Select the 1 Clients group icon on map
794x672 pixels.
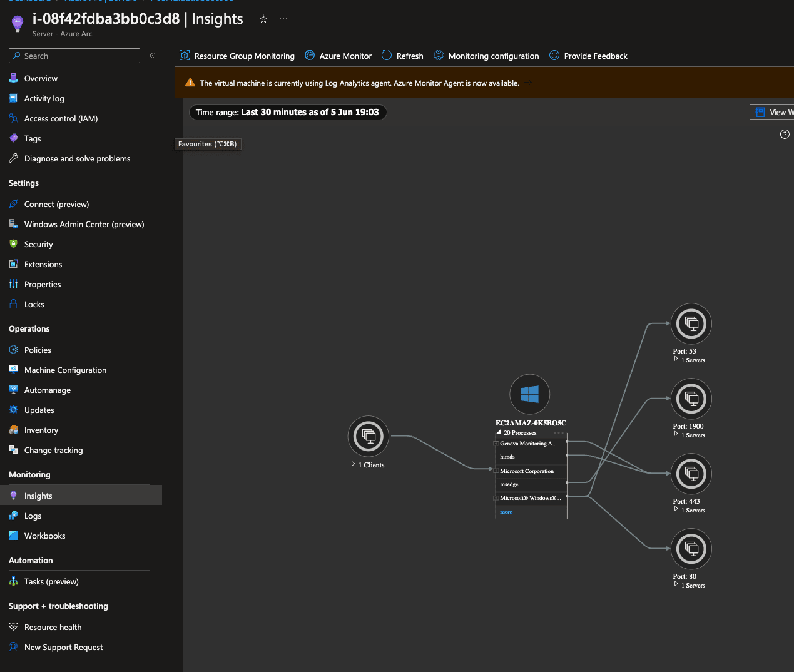[368, 436]
